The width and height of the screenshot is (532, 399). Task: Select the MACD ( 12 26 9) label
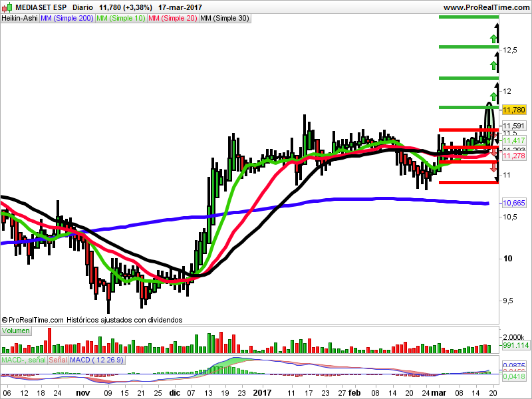point(96,360)
